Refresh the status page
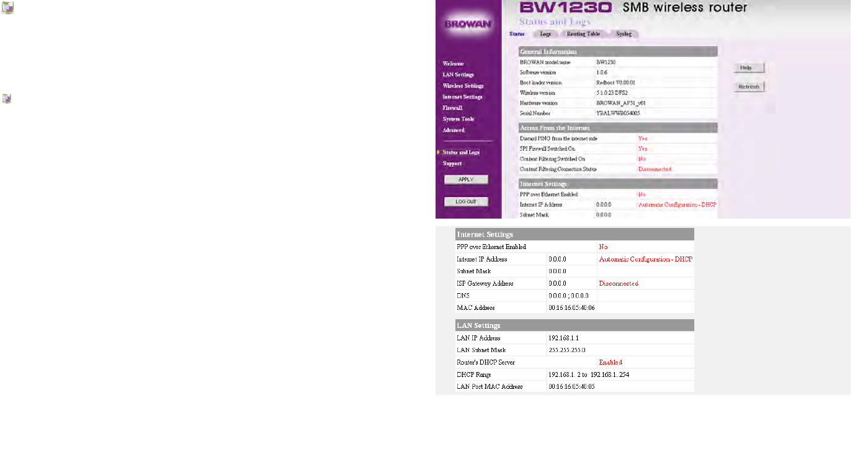 tap(749, 87)
